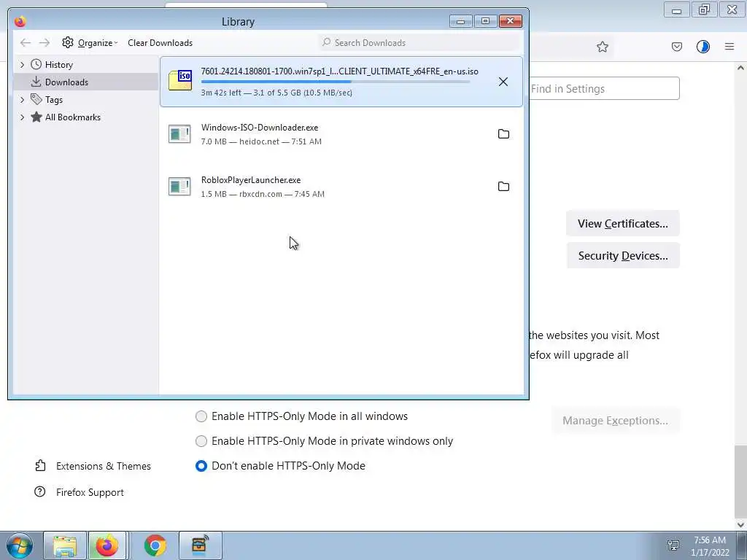Open Windows Start menu
This screenshot has width=747, height=560.
click(x=20, y=545)
